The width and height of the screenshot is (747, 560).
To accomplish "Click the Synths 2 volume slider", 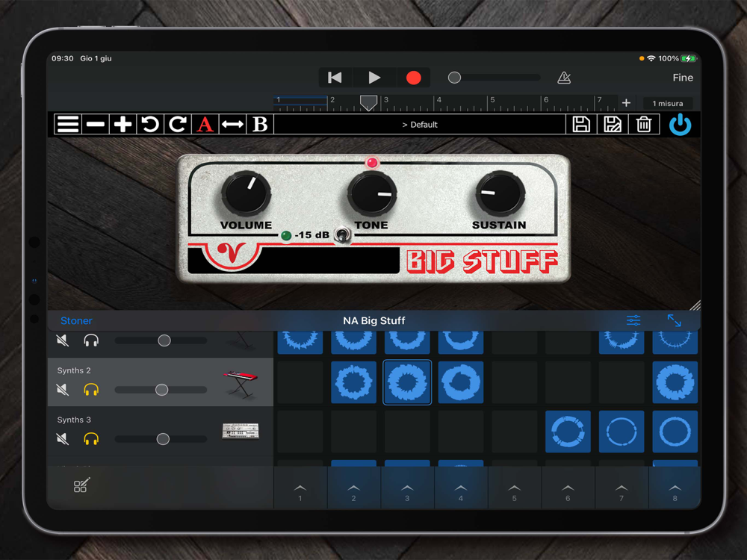I will point(161,390).
